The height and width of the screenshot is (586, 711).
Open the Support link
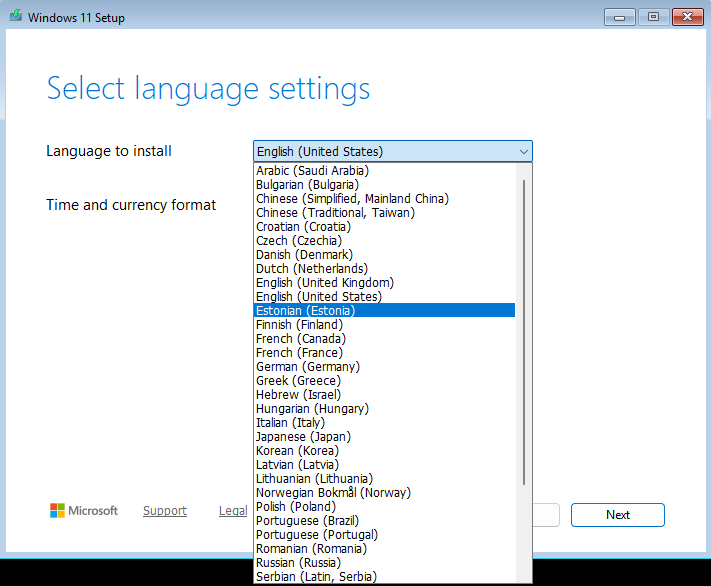165,511
